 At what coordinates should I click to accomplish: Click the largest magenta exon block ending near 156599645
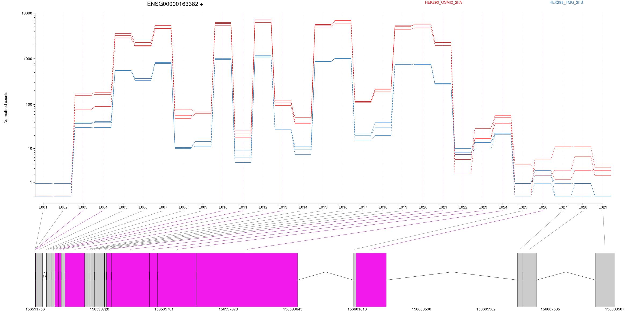coord(247,280)
